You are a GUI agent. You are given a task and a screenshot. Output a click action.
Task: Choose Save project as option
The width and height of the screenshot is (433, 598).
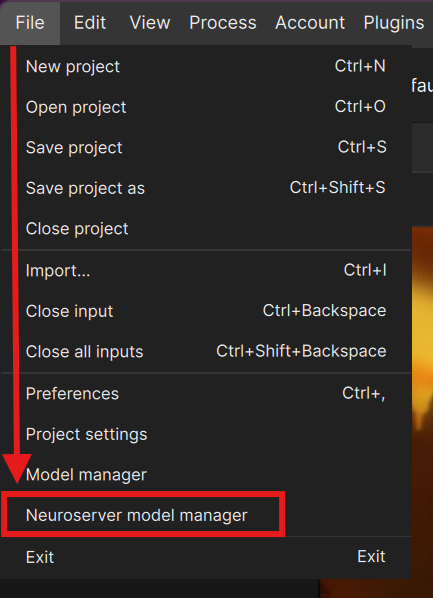click(x=206, y=188)
